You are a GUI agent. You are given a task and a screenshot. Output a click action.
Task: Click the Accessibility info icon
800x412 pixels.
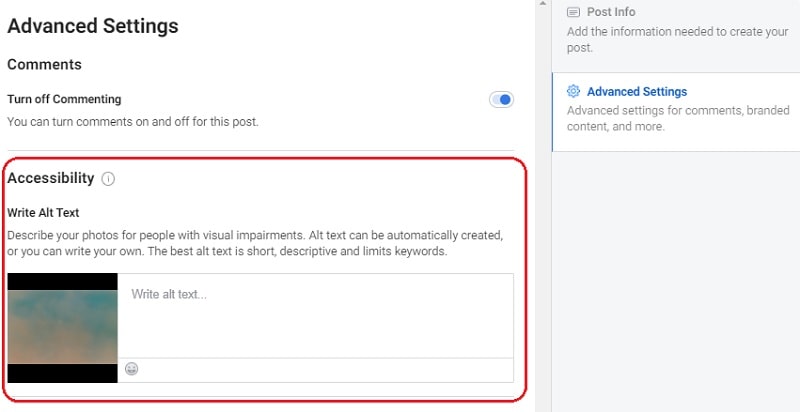pos(108,179)
